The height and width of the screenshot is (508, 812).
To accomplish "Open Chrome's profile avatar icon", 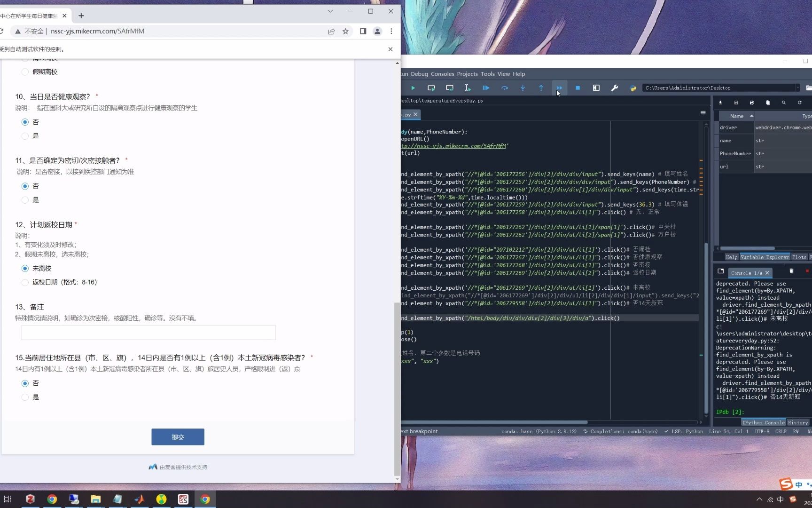I will point(377,31).
